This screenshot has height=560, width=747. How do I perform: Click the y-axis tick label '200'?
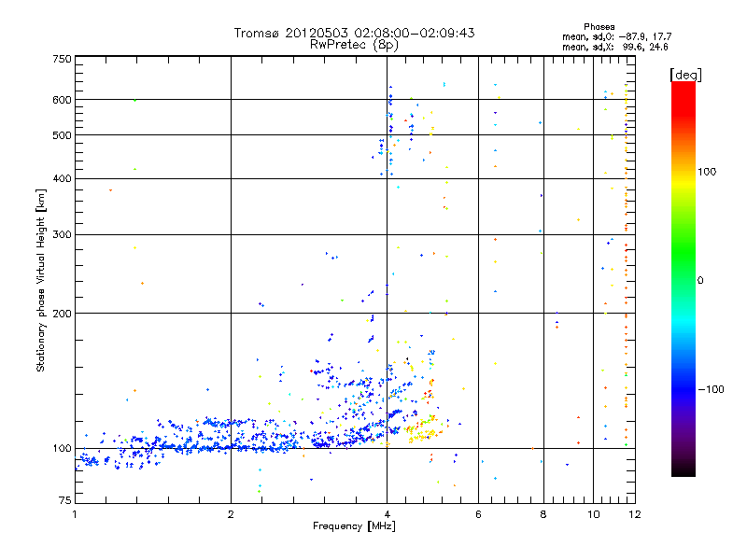click(62, 314)
